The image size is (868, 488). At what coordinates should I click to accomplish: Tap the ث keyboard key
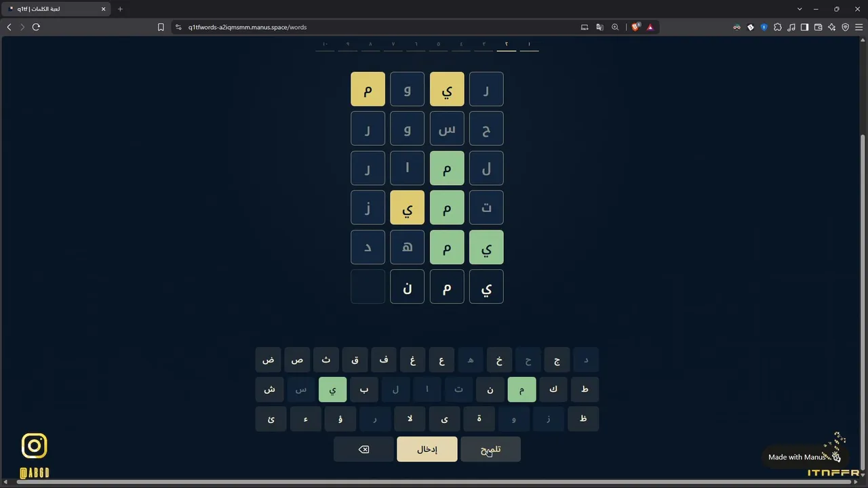pyautogui.click(x=326, y=360)
